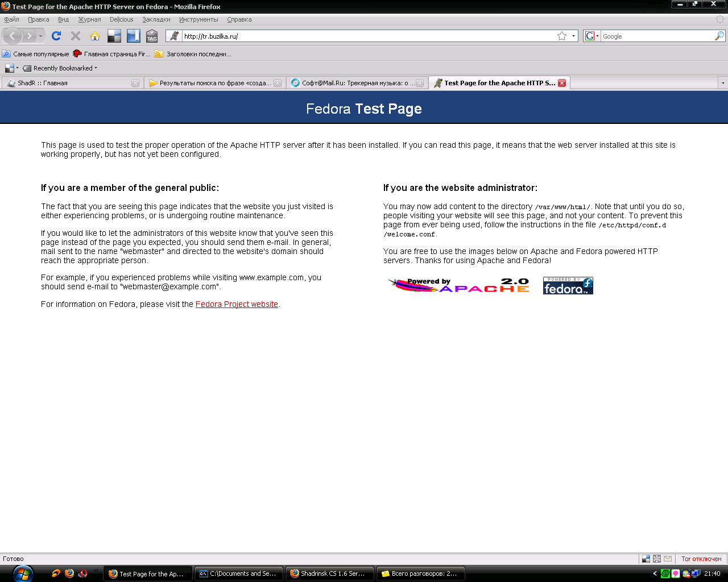
Task: Go forward with the Forward arrow button
Action: 30,36
